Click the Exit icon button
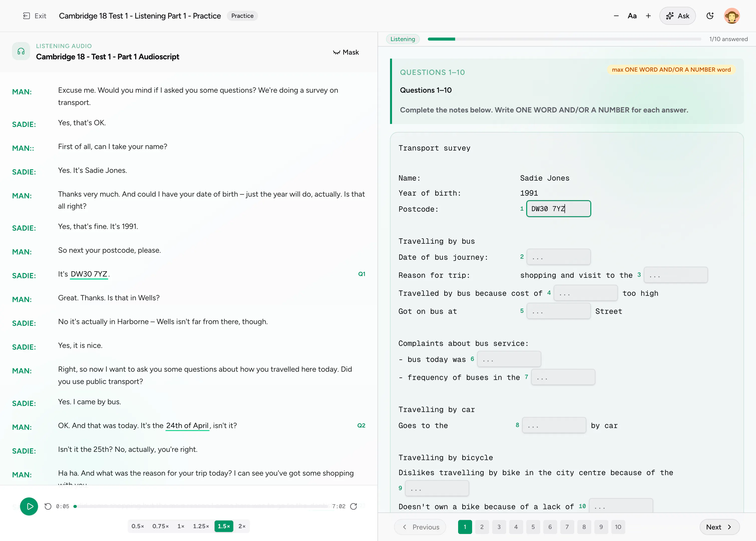756x541 pixels. pos(34,16)
